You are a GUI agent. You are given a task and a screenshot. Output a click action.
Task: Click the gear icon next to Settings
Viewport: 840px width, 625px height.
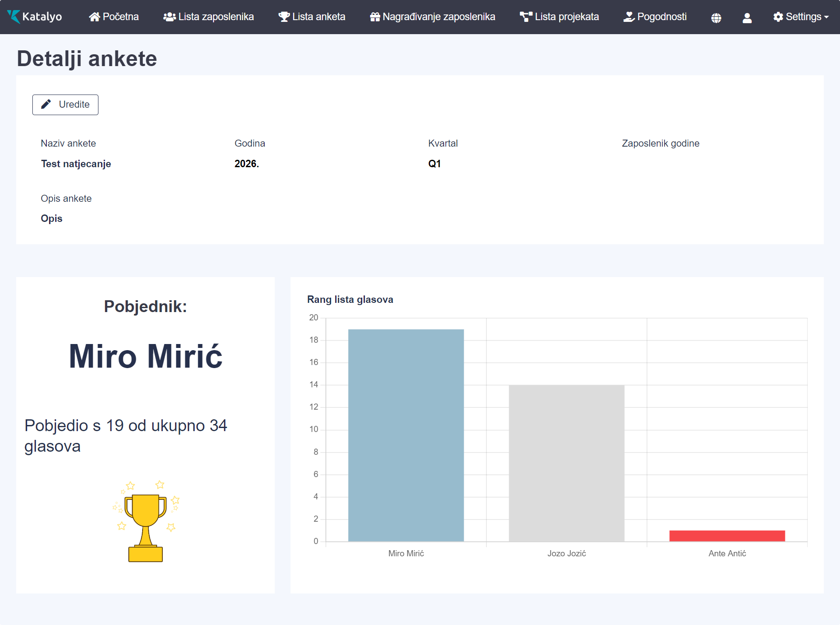778,17
